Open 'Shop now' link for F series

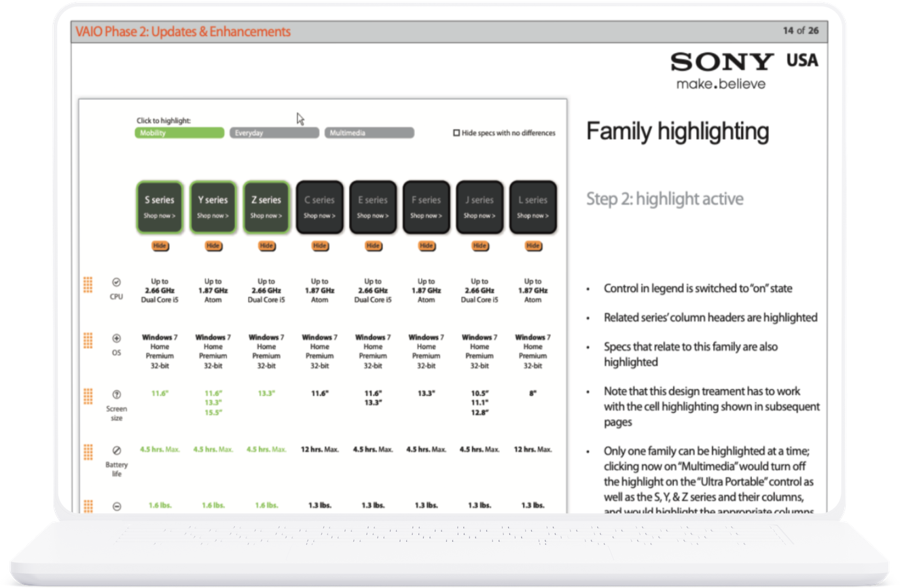(426, 216)
